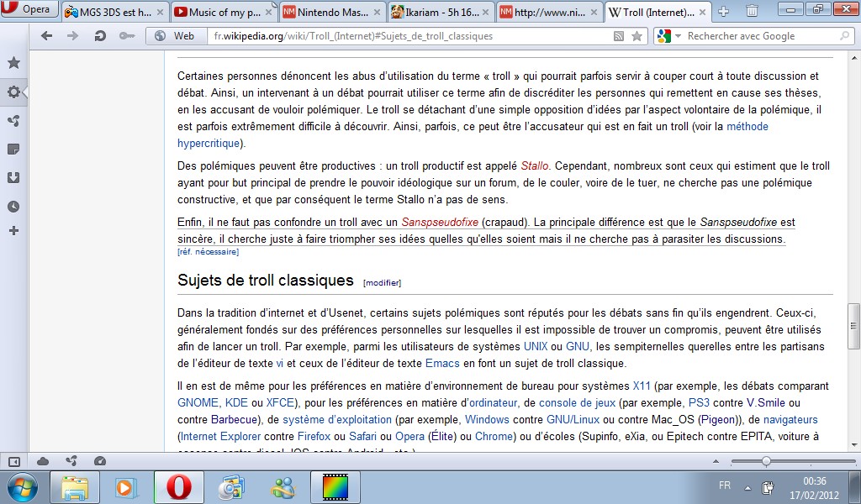Open the Unite sidebar panel
The width and height of the screenshot is (861, 504).
coord(13,121)
